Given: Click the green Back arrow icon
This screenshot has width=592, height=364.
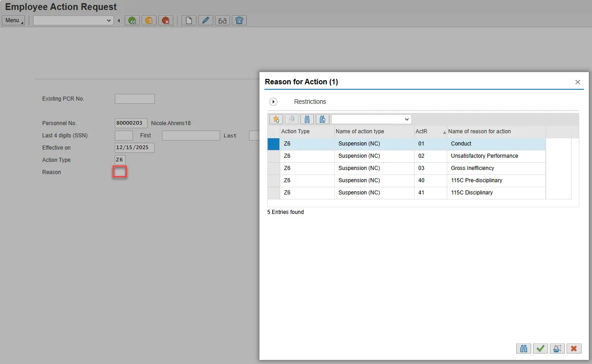Looking at the screenshot, I should click(132, 20).
